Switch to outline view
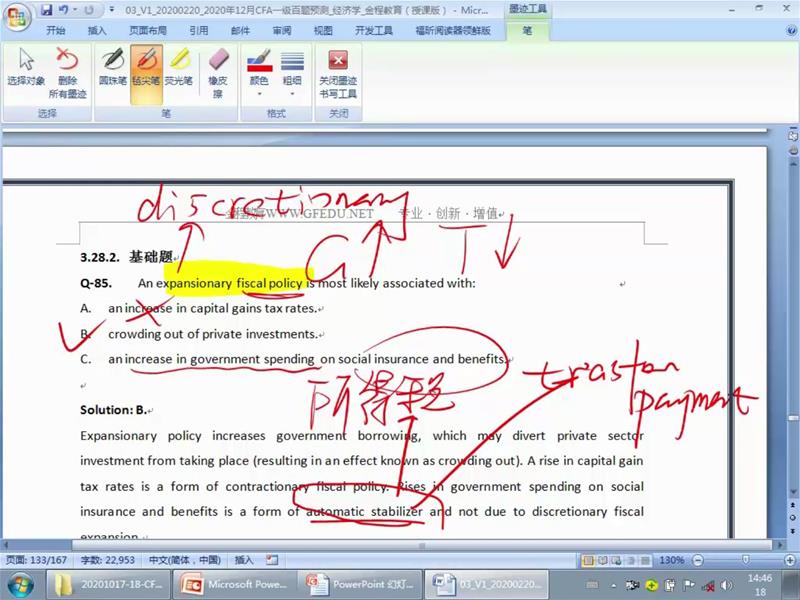This screenshot has height=600, width=800. tap(631, 560)
